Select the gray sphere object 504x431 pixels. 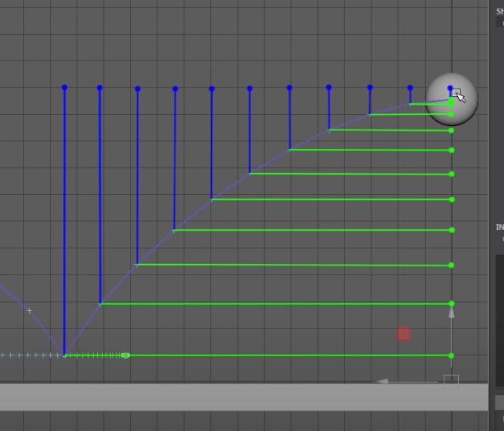[x=451, y=100]
